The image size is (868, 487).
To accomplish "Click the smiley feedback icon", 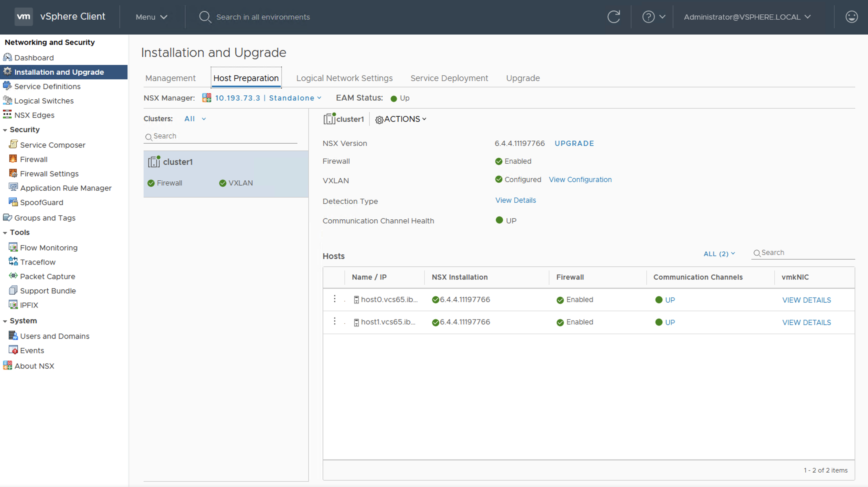I will tap(851, 17).
